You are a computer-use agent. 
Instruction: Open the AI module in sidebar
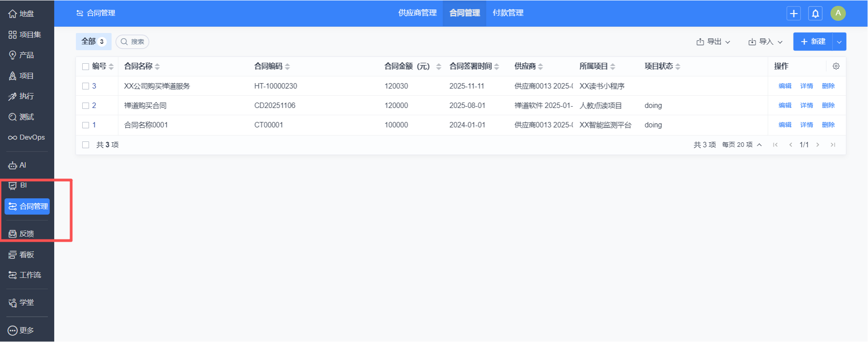tap(18, 165)
